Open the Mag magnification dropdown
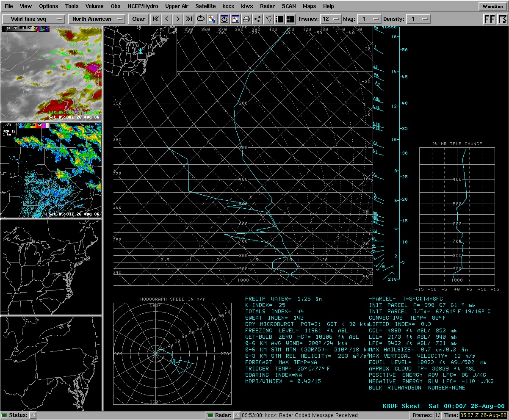 369,19
